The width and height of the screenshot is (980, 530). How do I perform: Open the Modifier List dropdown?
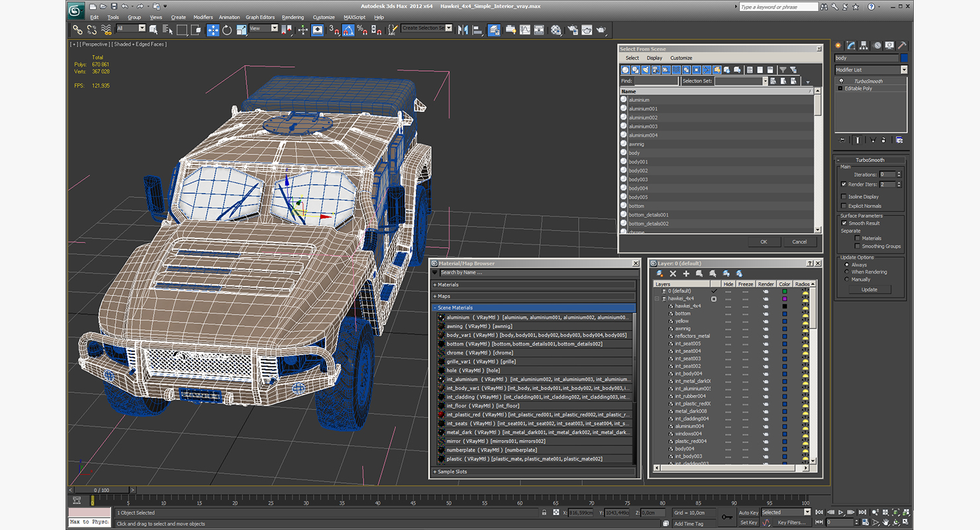[x=903, y=70]
